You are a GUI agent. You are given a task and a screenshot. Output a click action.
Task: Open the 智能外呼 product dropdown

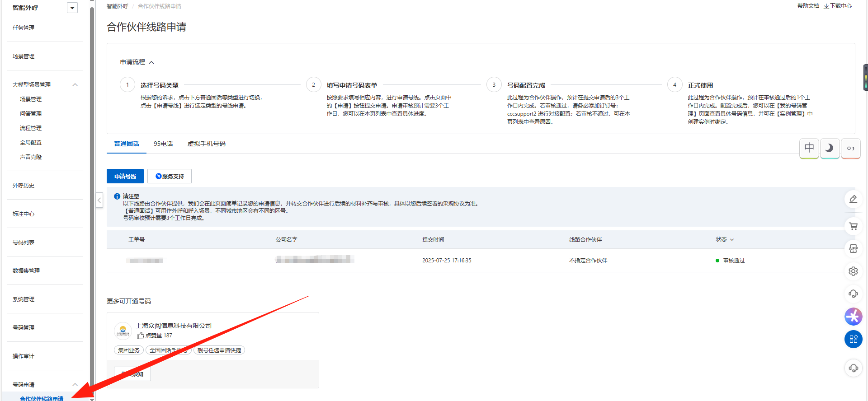[x=72, y=8]
